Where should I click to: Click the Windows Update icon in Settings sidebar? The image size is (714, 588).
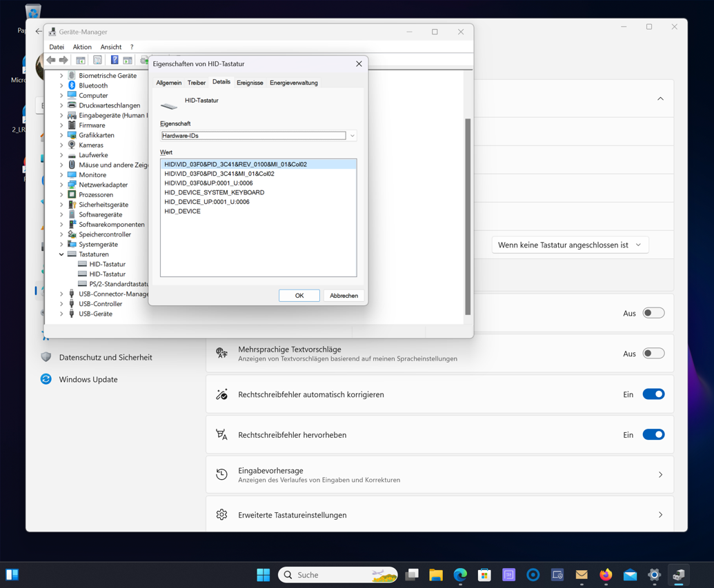pyautogui.click(x=46, y=379)
